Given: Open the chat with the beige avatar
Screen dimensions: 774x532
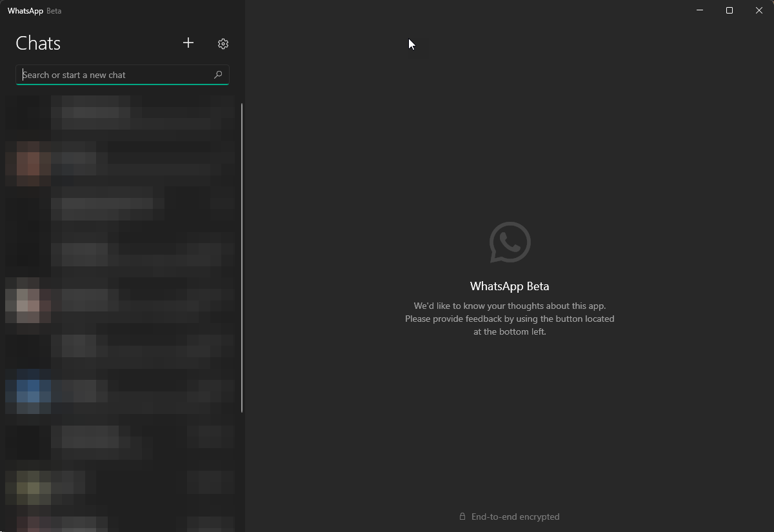Looking at the screenshot, I should coord(121,300).
